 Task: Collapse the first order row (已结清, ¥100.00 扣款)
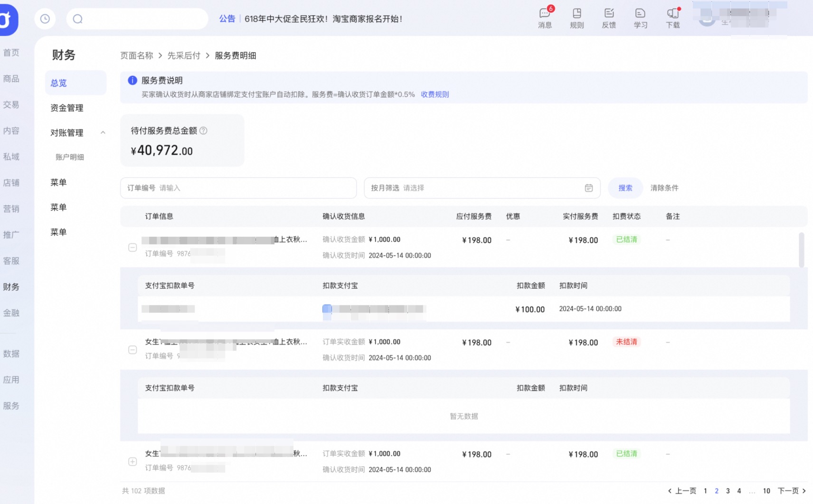(132, 247)
